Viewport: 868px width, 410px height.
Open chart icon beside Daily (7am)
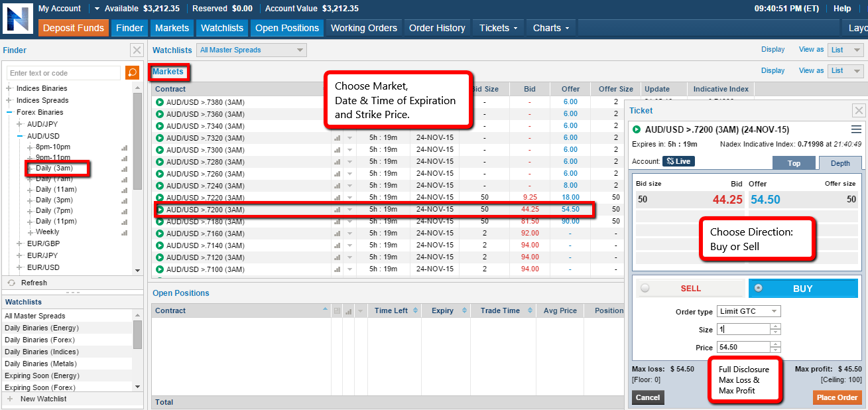pos(124,179)
